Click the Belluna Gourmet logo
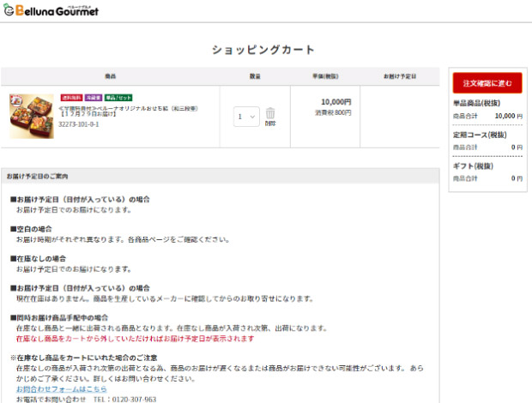The height and width of the screenshot is (403, 532). coord(51,10)
